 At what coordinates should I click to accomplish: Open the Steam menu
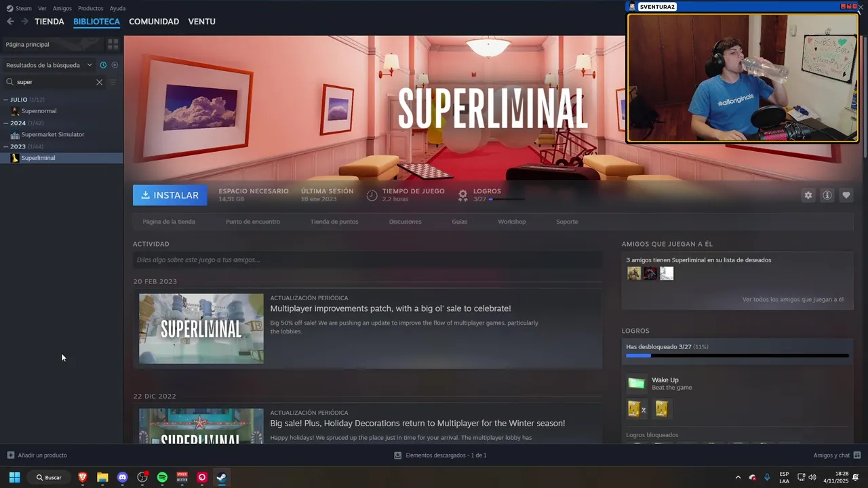20,8
